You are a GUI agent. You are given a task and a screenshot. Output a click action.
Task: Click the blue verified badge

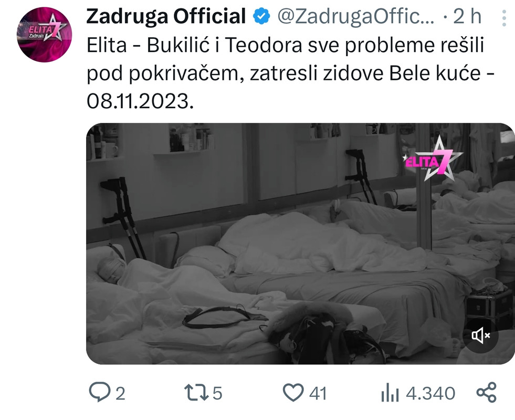coord(261,16)
